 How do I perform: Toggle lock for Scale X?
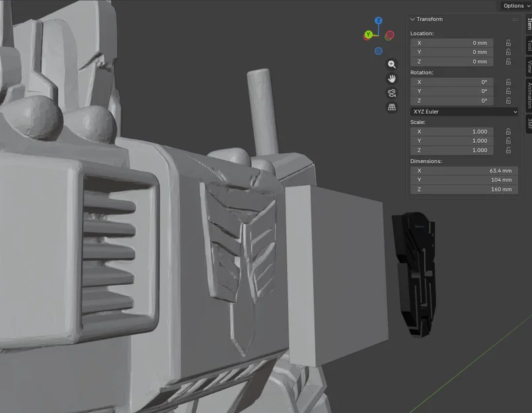click(508, 131)
